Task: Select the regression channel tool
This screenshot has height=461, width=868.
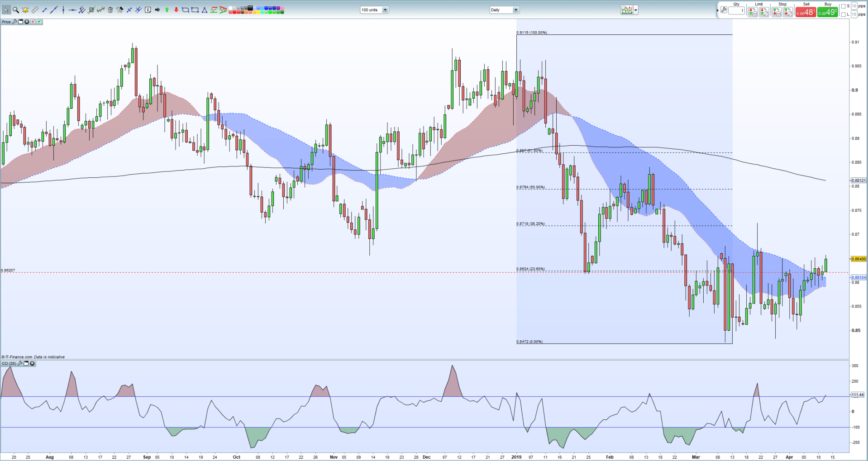Action: (x=100, y=10)
